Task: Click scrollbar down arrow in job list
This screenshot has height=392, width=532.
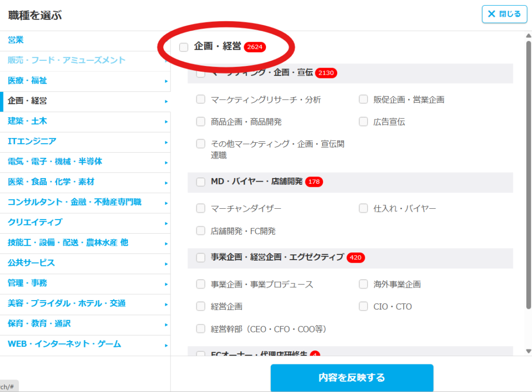Action: [x=528, y=351]
